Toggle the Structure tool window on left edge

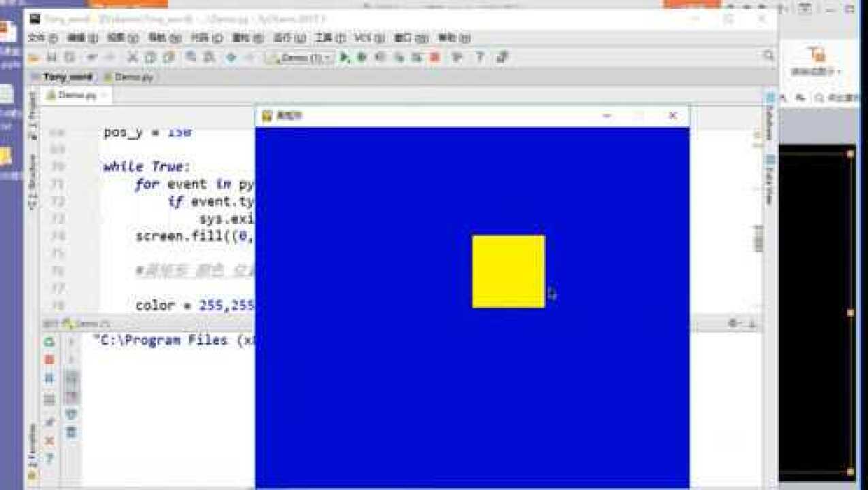[x=32, y=180]
